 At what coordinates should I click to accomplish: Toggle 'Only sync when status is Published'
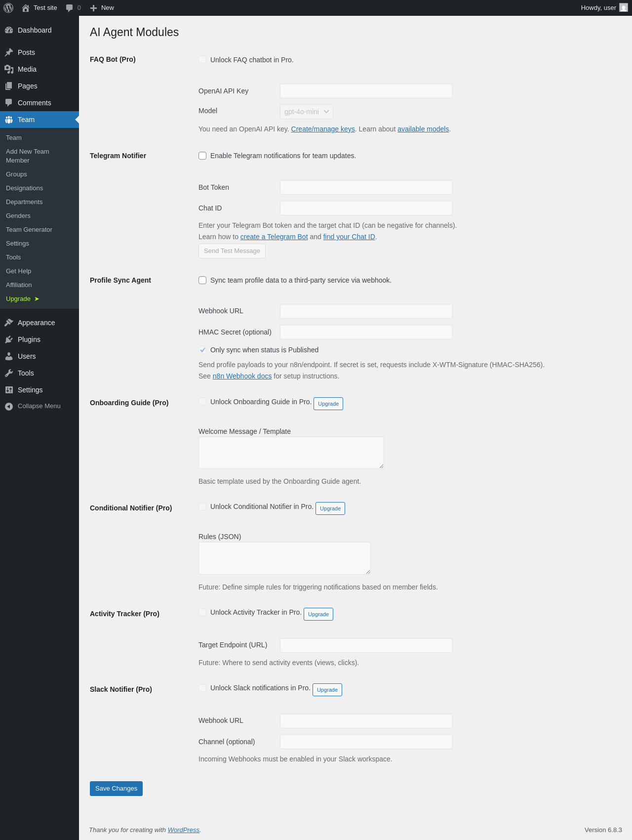coord(202,350)
